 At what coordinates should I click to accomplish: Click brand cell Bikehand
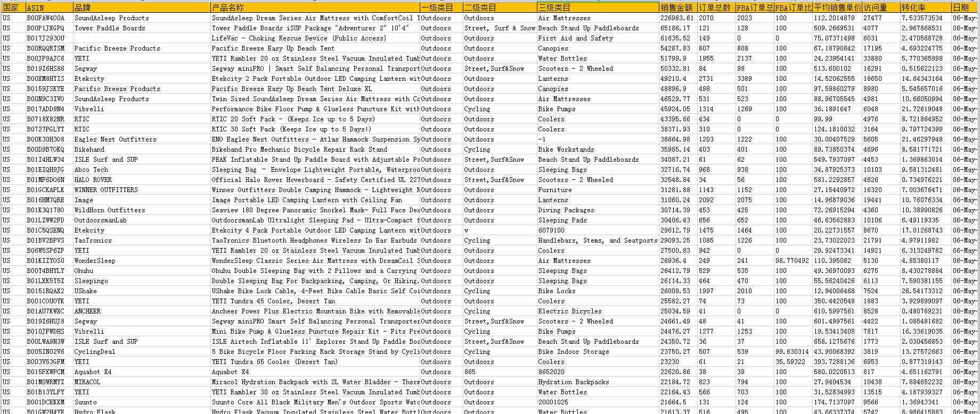pos(142,150)
